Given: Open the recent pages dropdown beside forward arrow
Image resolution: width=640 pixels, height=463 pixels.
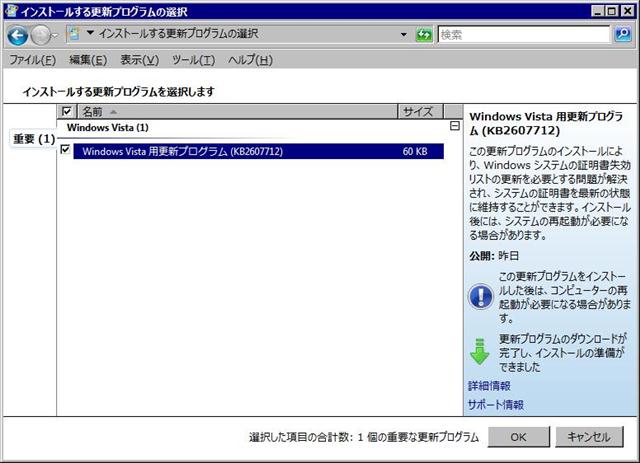Looking at the screenshot, I should 56,36.
